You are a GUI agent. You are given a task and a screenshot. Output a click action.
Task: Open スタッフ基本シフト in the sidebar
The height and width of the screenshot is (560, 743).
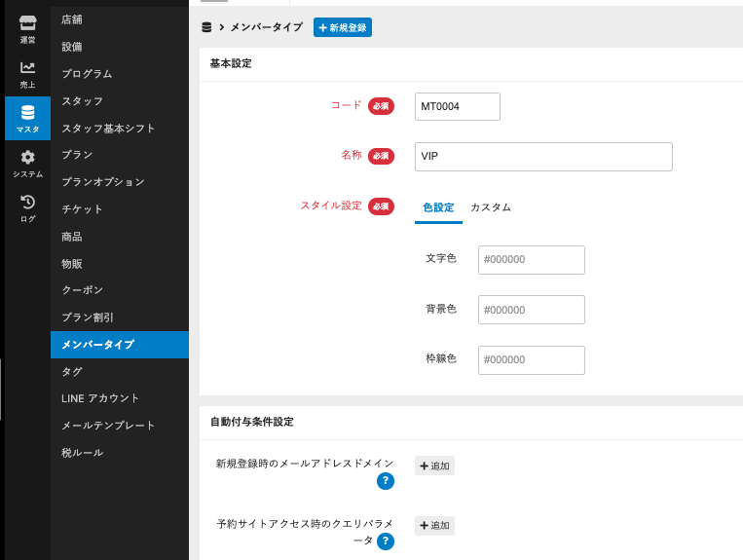pyautogui.click(x=108, y=129)
